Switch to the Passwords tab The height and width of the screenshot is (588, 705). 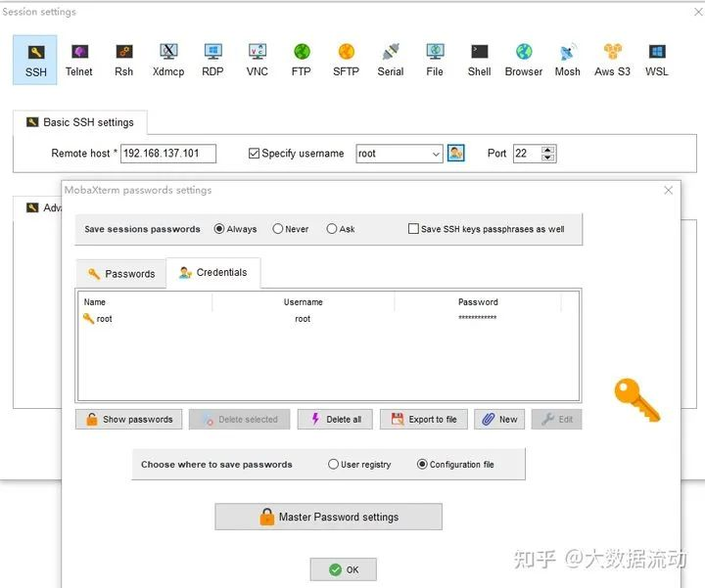121,274
